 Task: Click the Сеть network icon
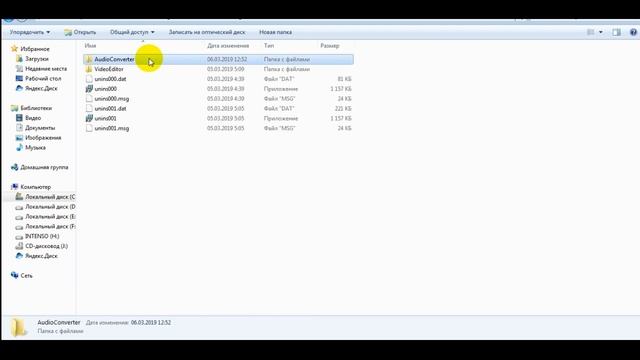(x=14, y=276)
